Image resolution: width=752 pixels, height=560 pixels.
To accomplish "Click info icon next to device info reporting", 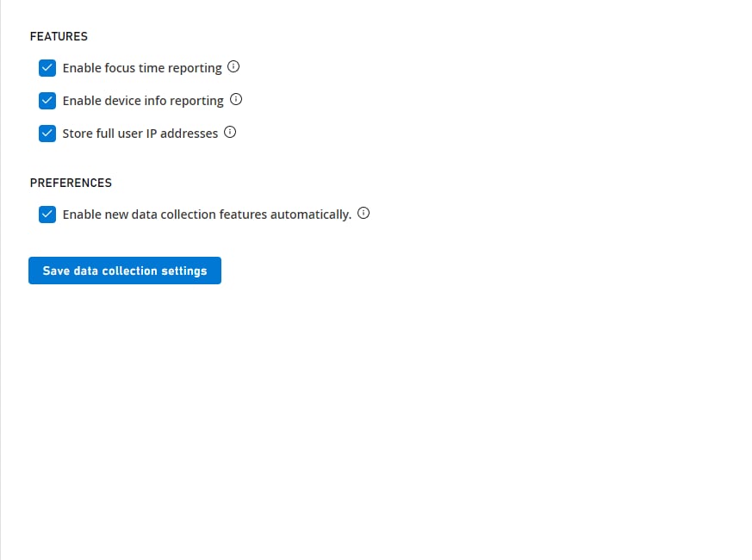I will (236, 99).
